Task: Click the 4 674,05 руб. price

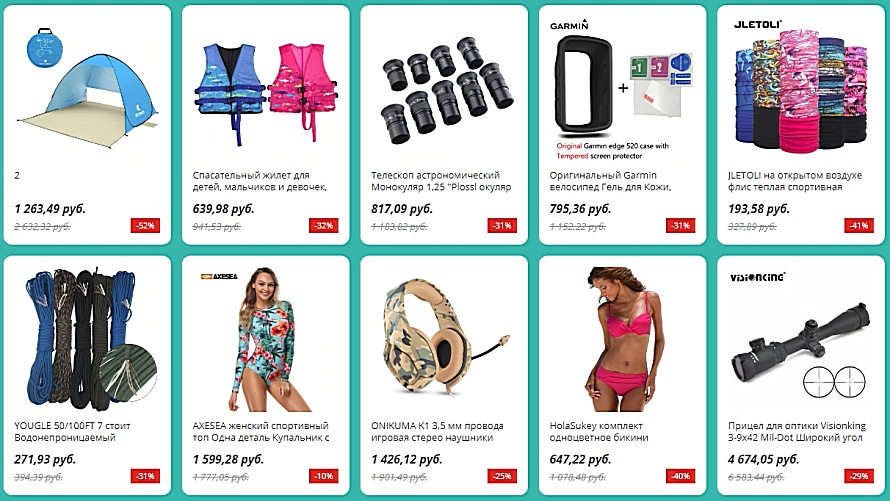Action: pyautogui.click(x=763, y=459)
